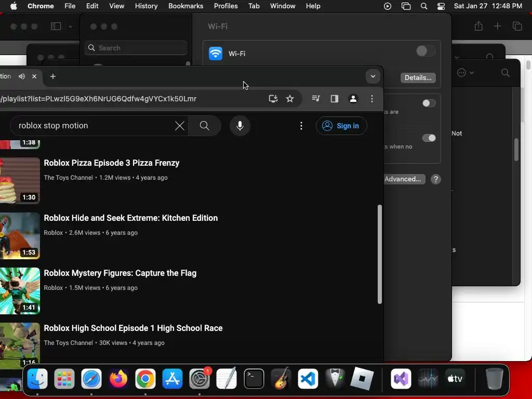This screenshot has width=532, height=399.
Task: Click the playlist URL in address bar
Action: [98, 99]
